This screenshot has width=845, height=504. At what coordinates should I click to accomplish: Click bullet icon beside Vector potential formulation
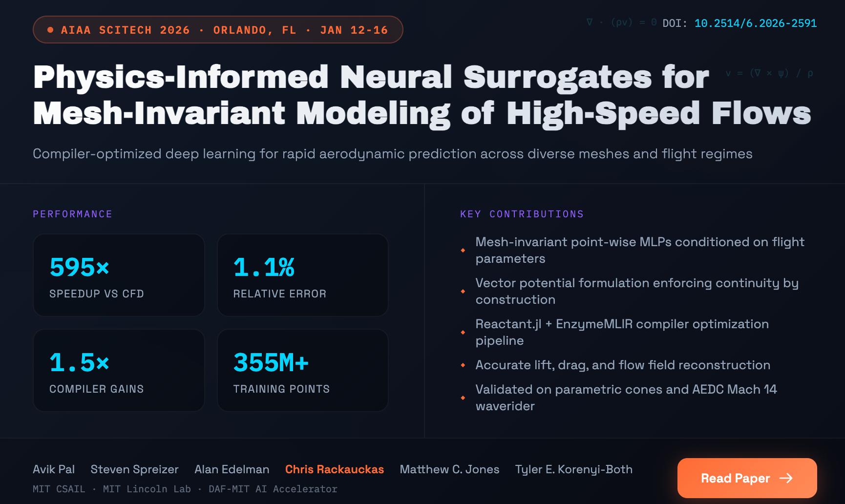click(x=463, y=292)
